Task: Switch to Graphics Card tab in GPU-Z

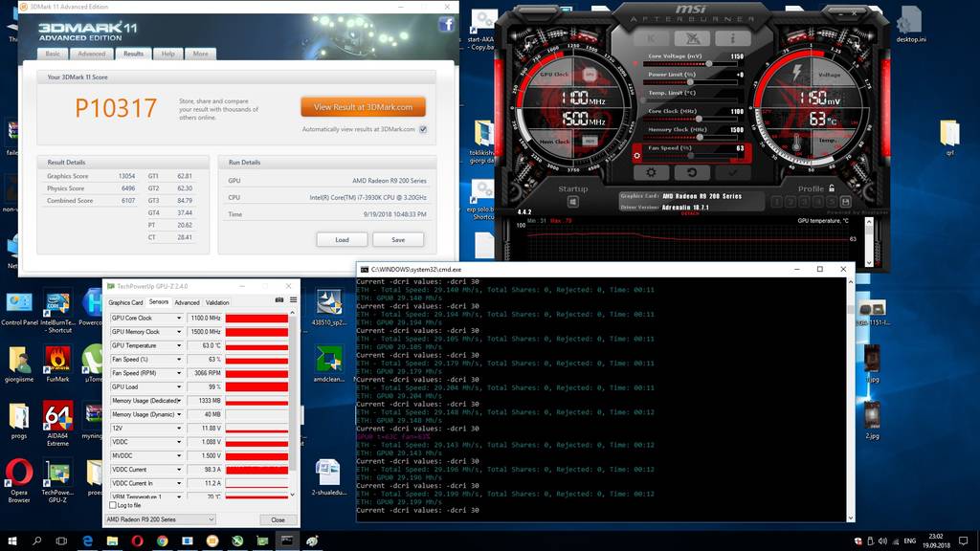Action: [x=125, y=302]
